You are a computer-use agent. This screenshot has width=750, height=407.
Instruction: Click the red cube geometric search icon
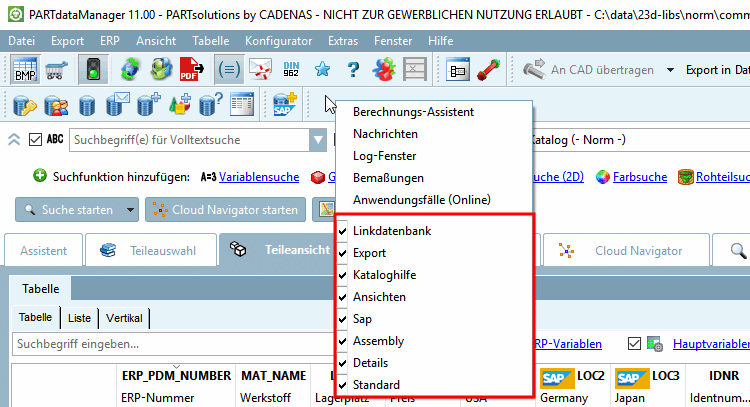point(318,177)
